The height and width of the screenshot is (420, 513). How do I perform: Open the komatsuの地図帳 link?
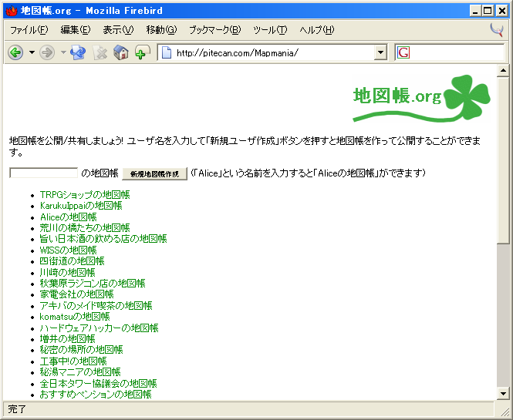pos(75,317)
